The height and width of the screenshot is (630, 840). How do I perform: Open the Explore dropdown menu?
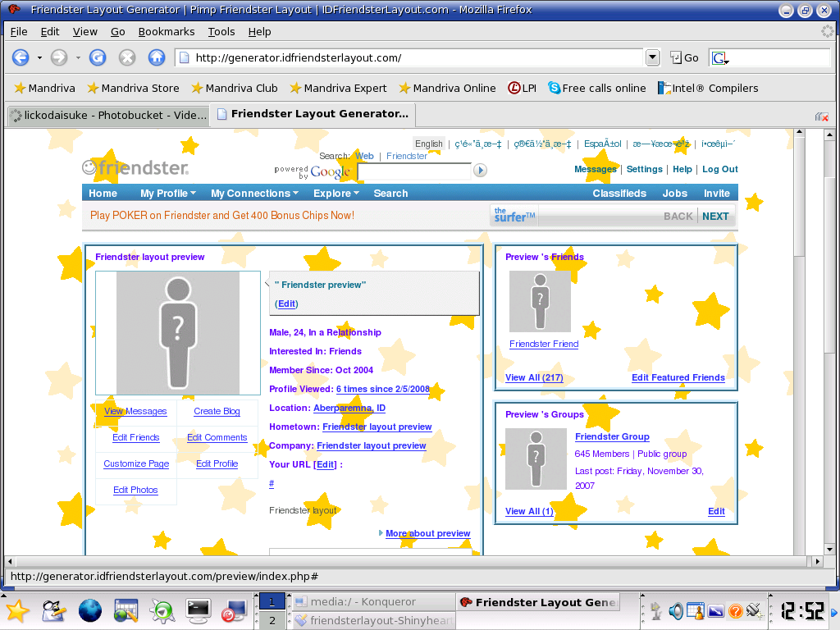[x=336, y=193]
